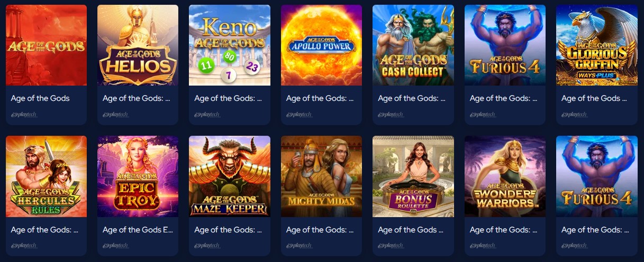Open the Wonder Warriors game artwork

(505, 176)
